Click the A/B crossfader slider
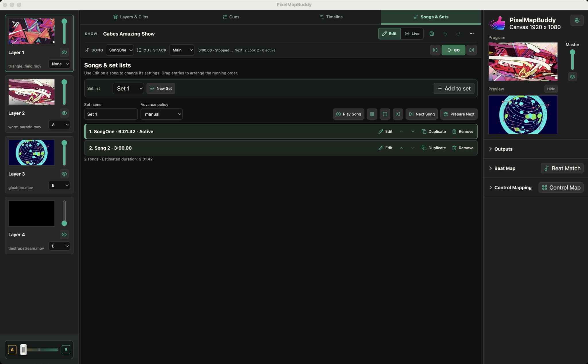The height and width of the screenshot is (364, 588). click(39, 350)
